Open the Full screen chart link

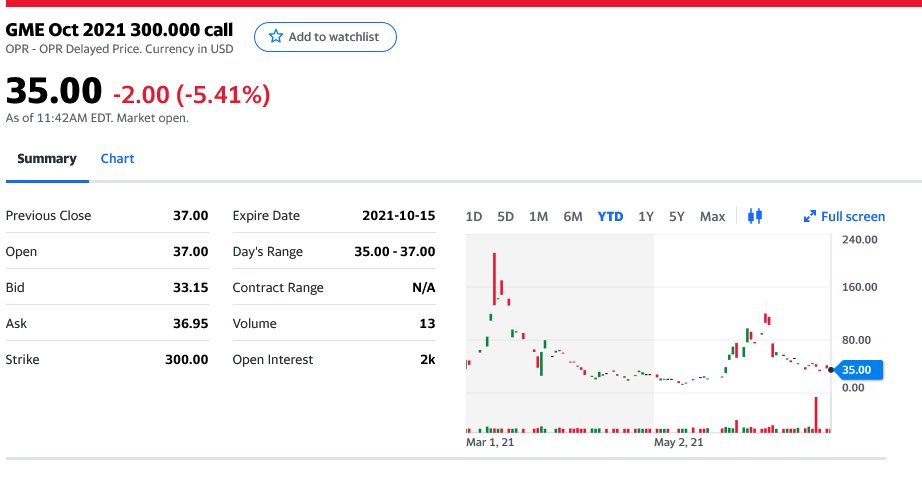[x=844, y=216]
